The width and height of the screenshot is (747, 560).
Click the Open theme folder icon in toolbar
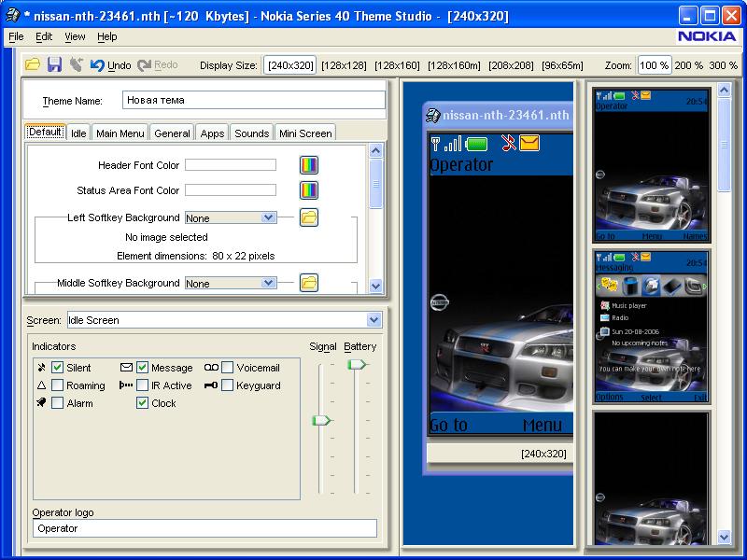pyautogui.click(x=33, y=64)
